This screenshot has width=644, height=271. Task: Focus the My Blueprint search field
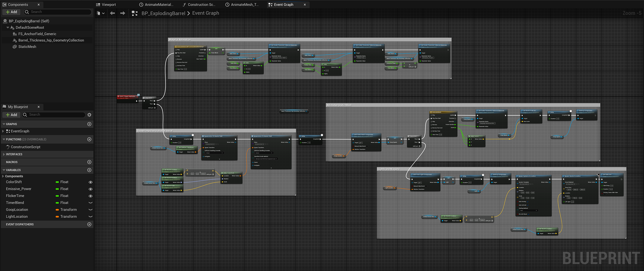[x=54, y=115]
